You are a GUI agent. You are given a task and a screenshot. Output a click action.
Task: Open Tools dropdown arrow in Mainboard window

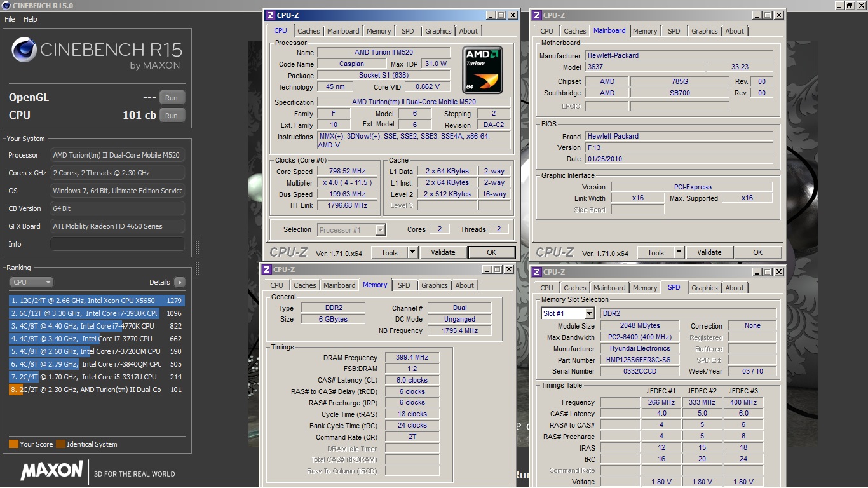(x=679, y=252)
